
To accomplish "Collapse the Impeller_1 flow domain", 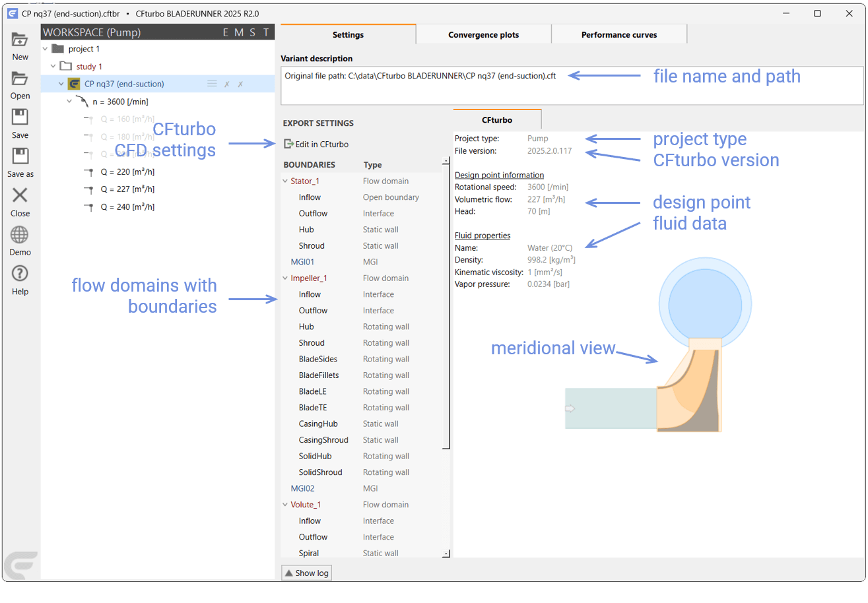I will [286, 278].
